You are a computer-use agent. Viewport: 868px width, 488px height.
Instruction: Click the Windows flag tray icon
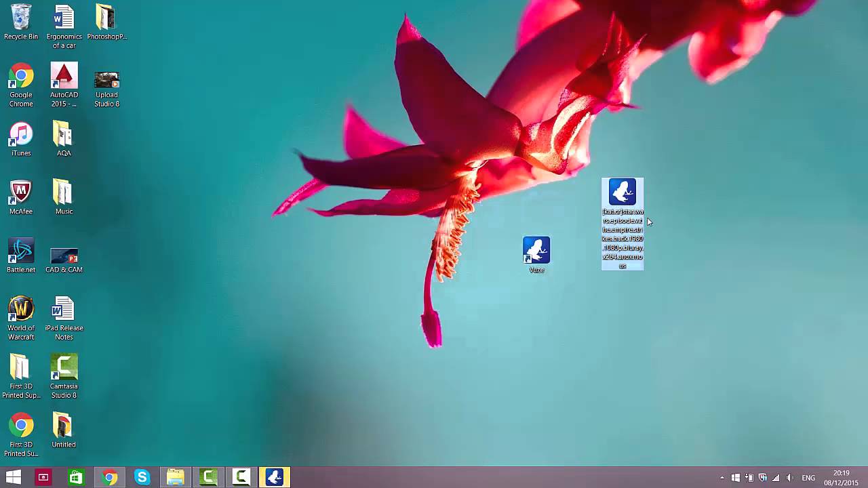pos(736,478)
